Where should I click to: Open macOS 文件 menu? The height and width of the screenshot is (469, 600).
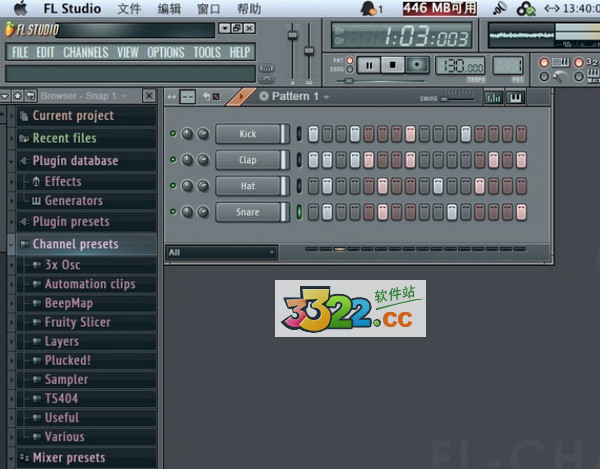tap(129, 8)
